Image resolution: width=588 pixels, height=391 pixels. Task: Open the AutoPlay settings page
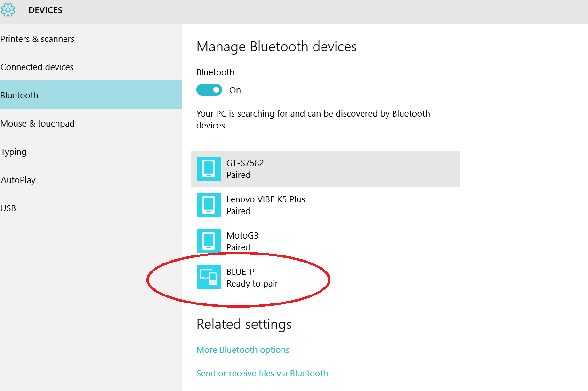tap(18, 180)
